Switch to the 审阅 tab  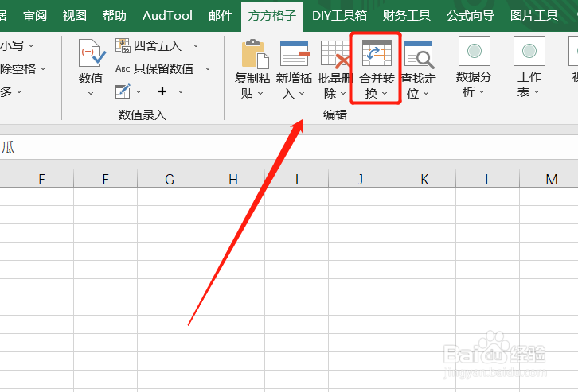(x=35, y=15)
